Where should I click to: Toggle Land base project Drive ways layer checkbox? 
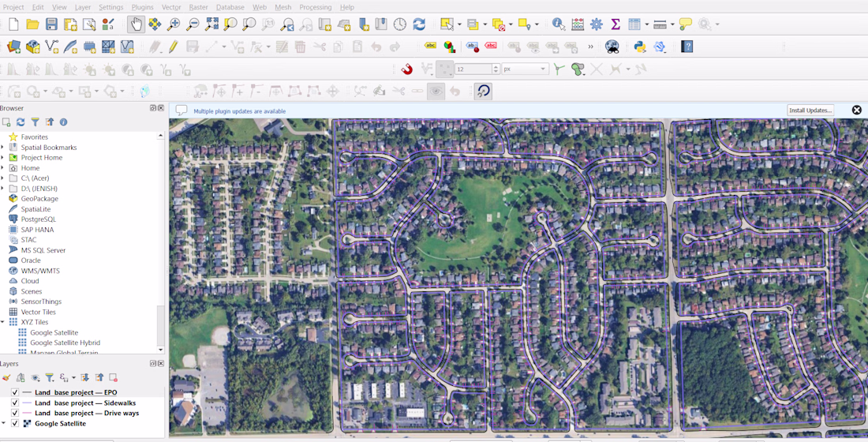[x=15, y=414]
